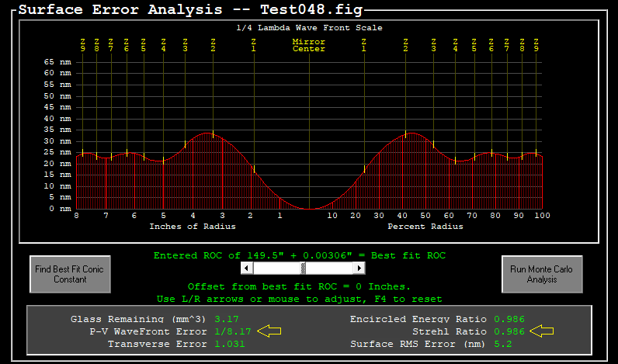618x364 pixels.
Task: Click the Inches of Radius axis label
Action: click(x=192, y=227)
